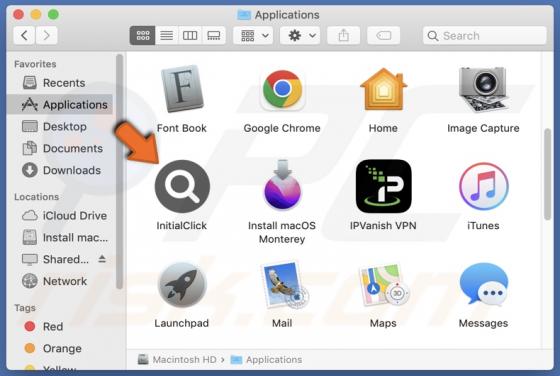Click the "Launchpad" label text
The height and width of the screenshot is (376, 560).
(182, 323)
